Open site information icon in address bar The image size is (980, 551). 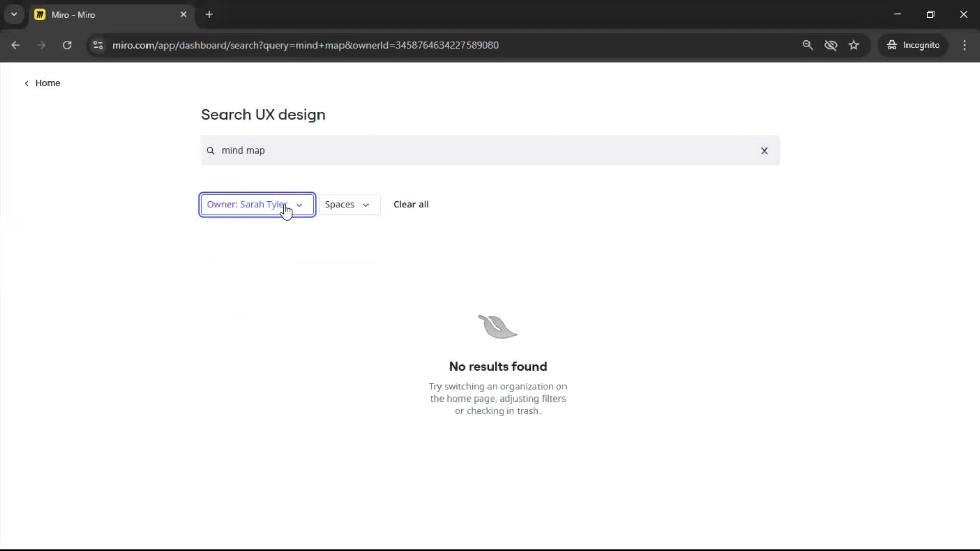98,45
